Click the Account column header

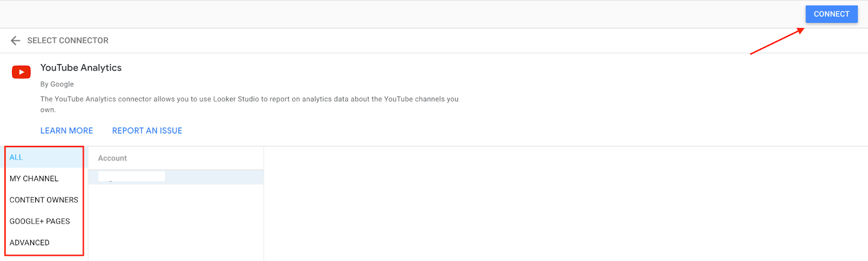click(x=112, y=158)
